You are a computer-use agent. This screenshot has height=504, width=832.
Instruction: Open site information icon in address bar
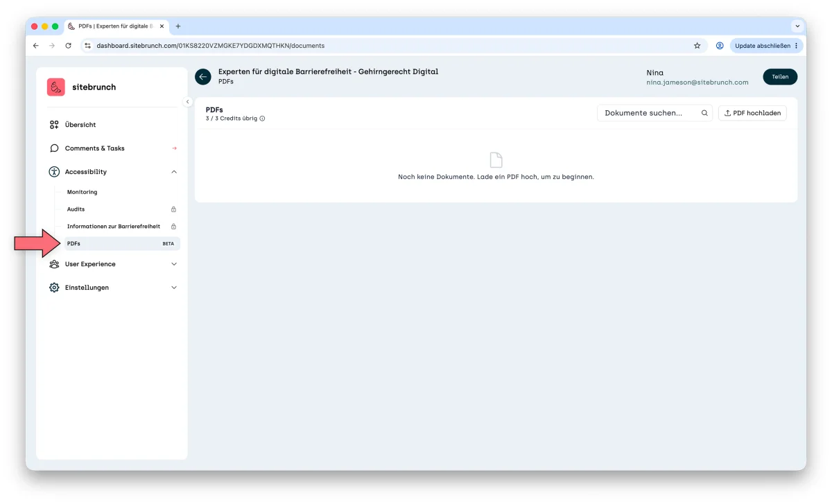pos(87,46)
